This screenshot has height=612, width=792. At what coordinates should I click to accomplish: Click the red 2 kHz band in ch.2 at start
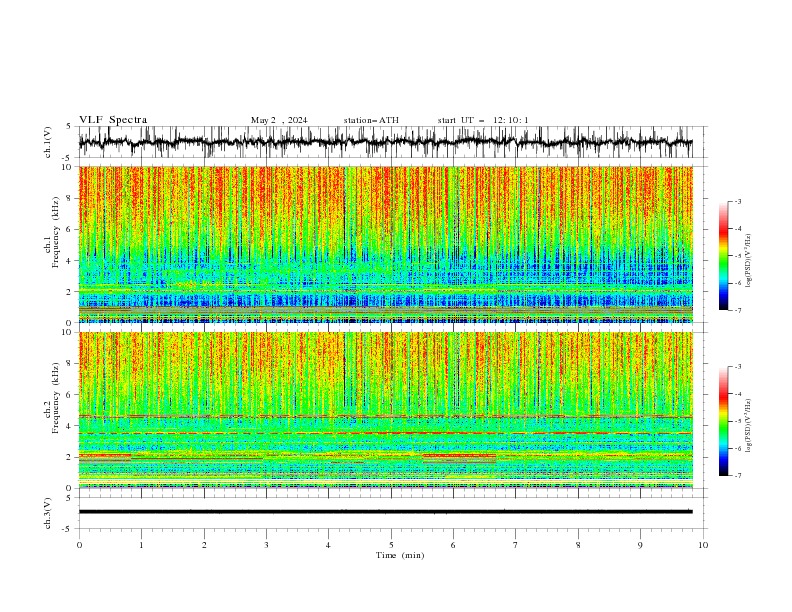click(105, 455)
